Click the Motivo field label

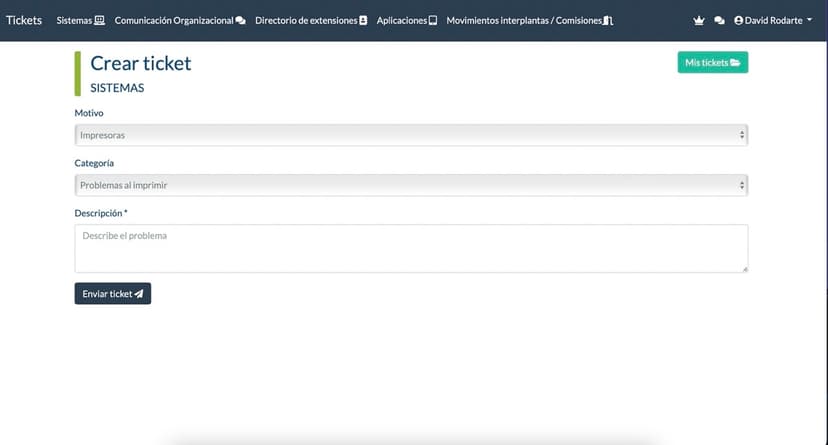coord(89,113)
